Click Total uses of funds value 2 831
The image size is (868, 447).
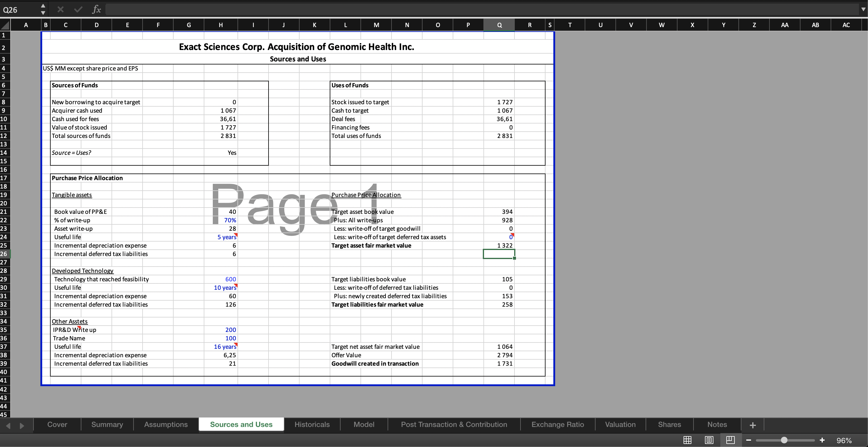[x=499, y=136]
